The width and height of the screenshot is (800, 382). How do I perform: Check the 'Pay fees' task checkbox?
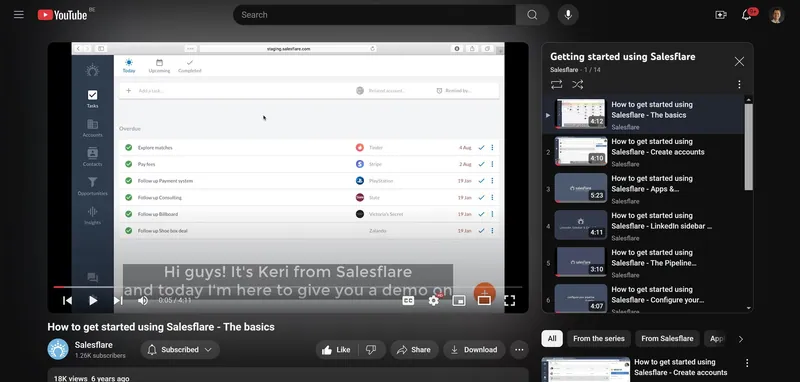point(129,164)
